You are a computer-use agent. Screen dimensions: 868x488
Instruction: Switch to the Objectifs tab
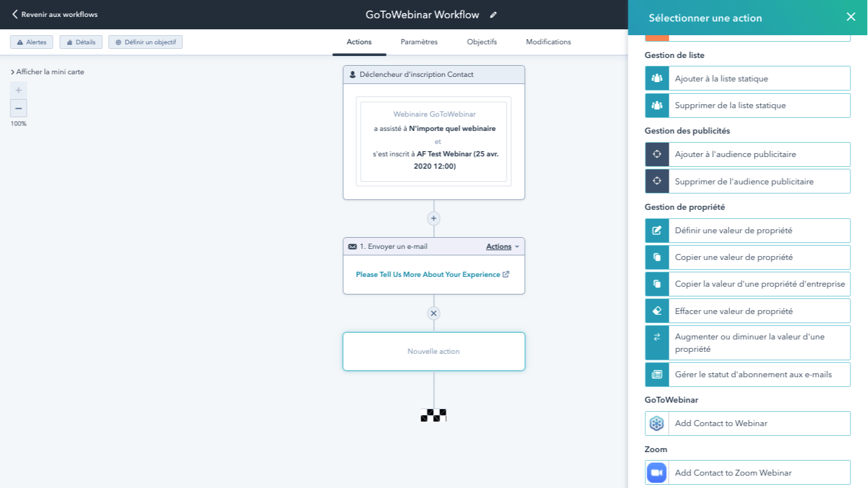pyautogui.click(x=482, y=42)
